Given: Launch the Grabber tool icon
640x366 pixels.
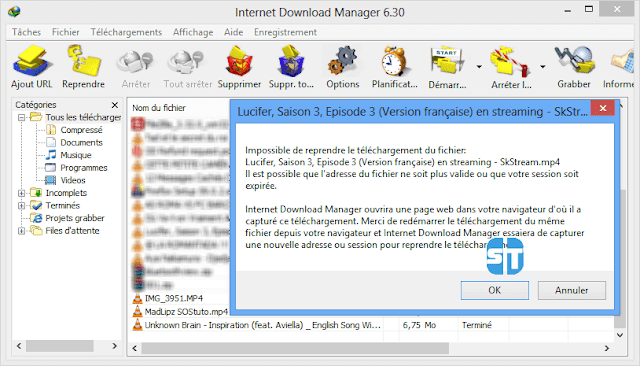Looking at the screenshot, I should [x=574, y=61].
